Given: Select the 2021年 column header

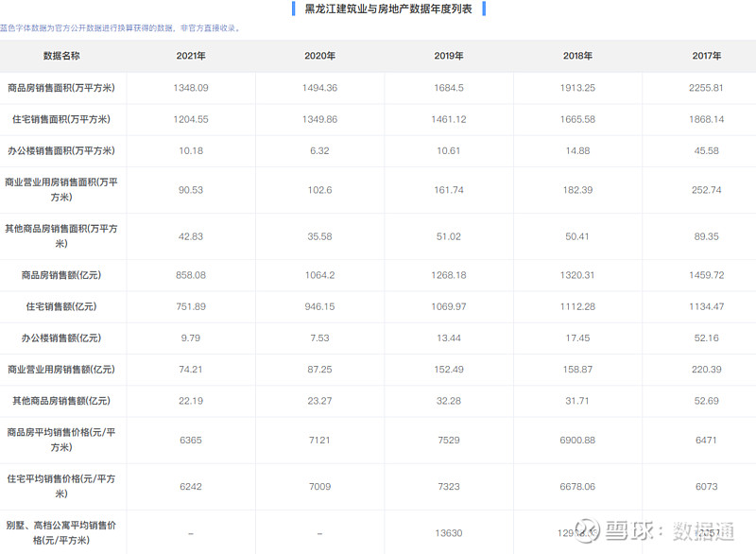Looking at the screenshot, I should click(191, 56).
